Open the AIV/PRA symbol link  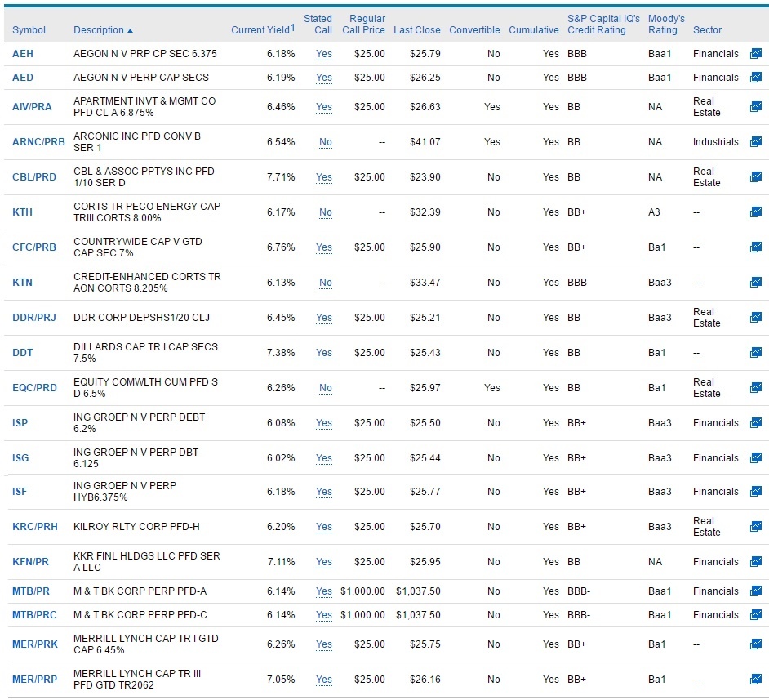pos(32,106)
